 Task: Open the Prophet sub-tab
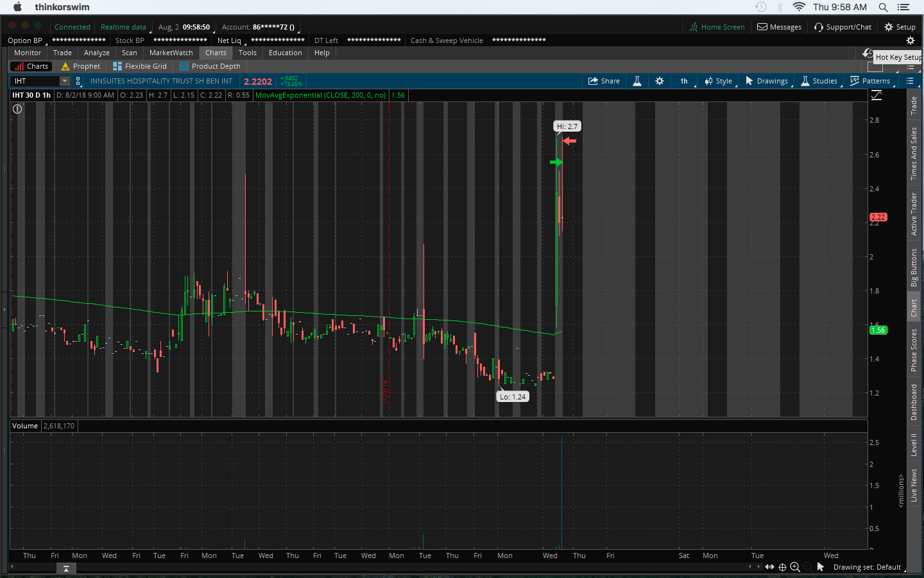point(81,66)
